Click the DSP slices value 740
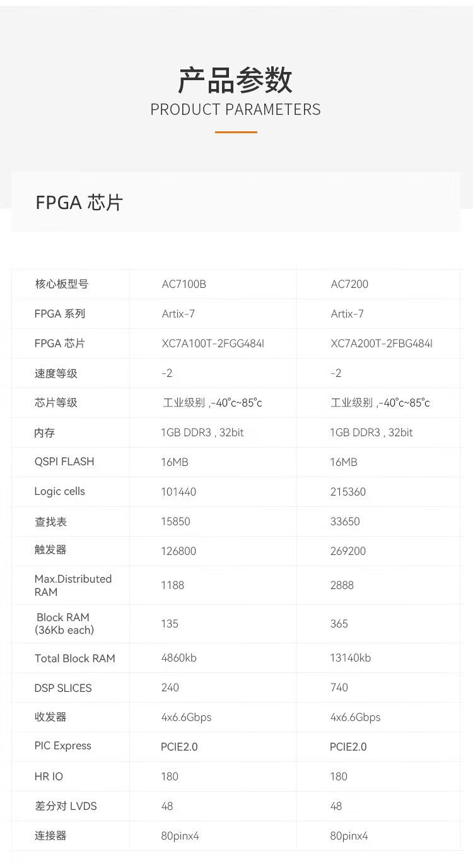Screen dimensions: 473x868 (x=339, y=687)
